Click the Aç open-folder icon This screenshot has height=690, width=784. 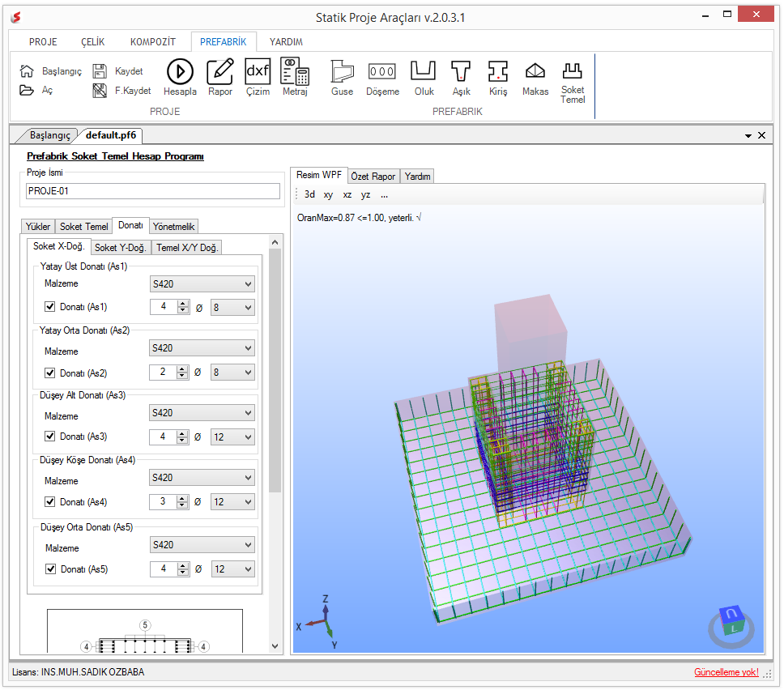click(27, 90)
